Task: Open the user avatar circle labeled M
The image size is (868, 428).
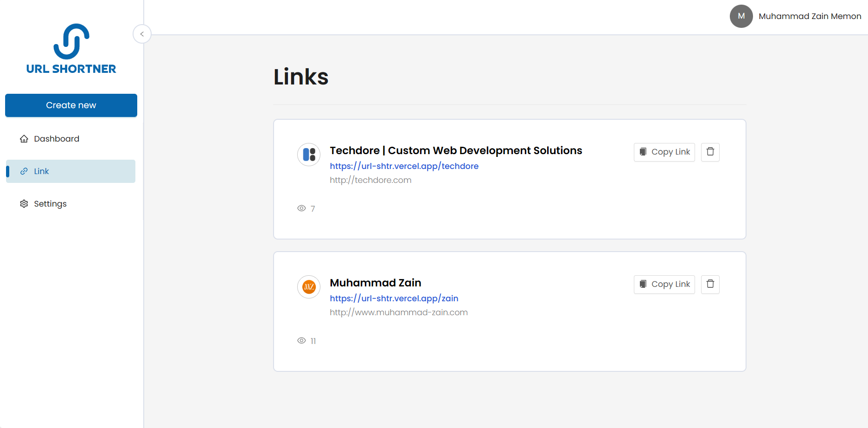Action: click(741, 16)
